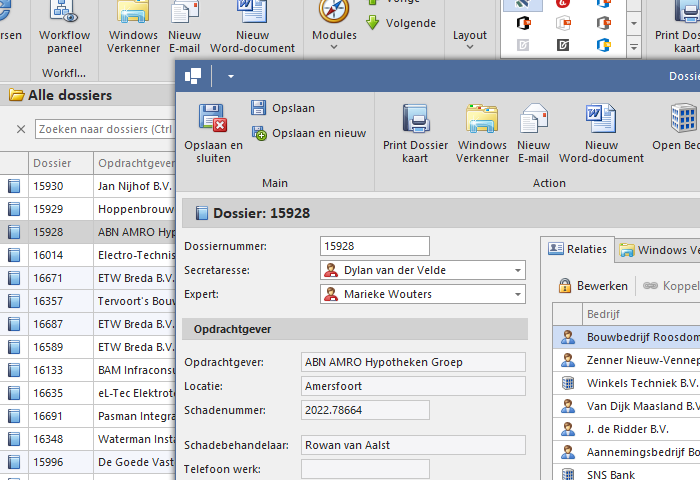The height and width of the screenshot is (480, 700).
Task: Select the J. de Ridder B.V. row
Action: (626, 430)
